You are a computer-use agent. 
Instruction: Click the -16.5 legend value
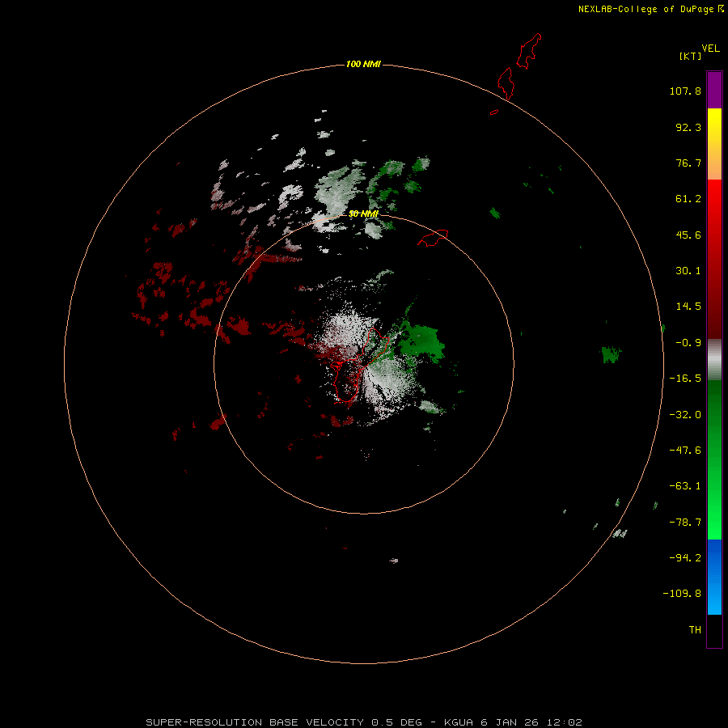click(x=685, y=379)
